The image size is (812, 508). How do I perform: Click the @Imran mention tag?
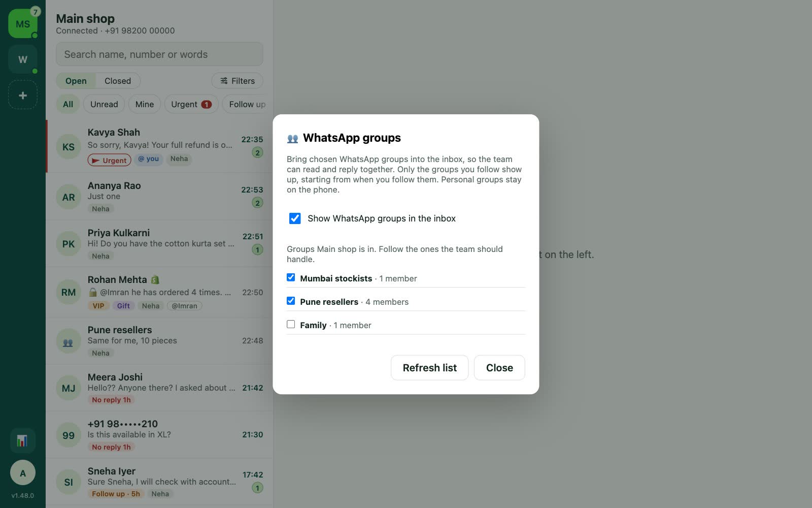click(x=185, y=306)
